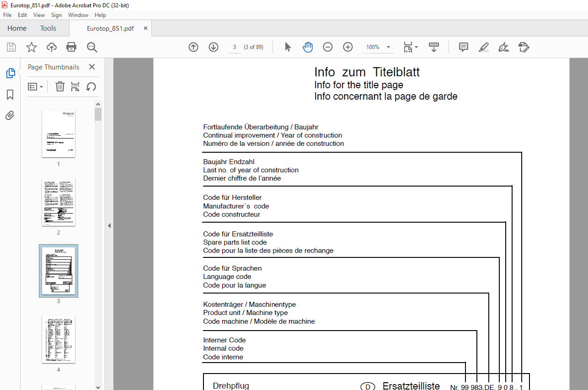Image resolution: width=588 pixels, height=390 pixels.
Task: Click 'Language code' text line
Action: (x=227, y=277)
